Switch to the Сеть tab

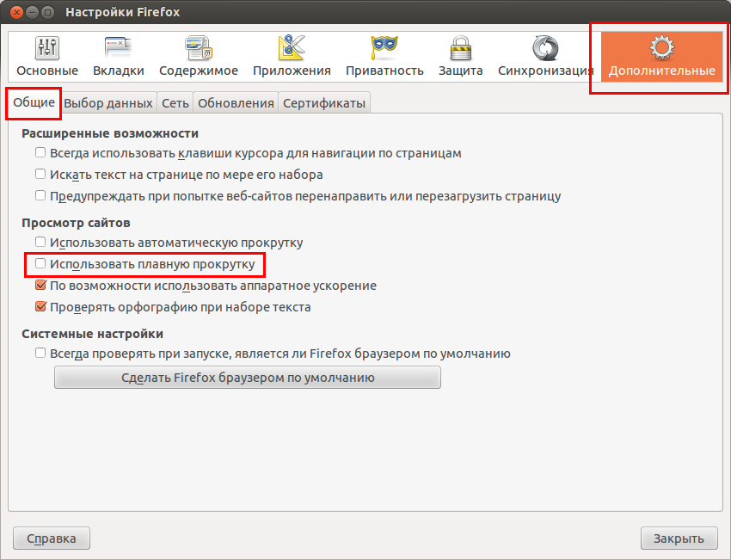(x=175, y=103)
